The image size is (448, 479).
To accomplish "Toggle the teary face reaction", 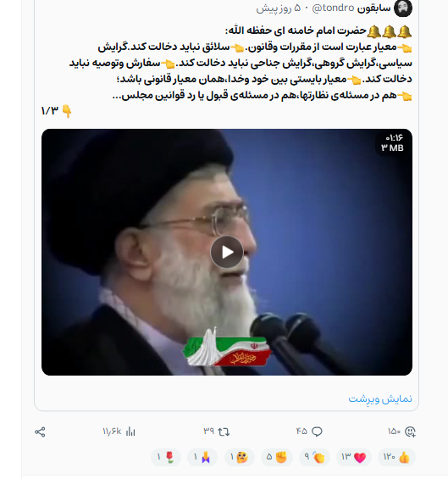I will (240, 457).
